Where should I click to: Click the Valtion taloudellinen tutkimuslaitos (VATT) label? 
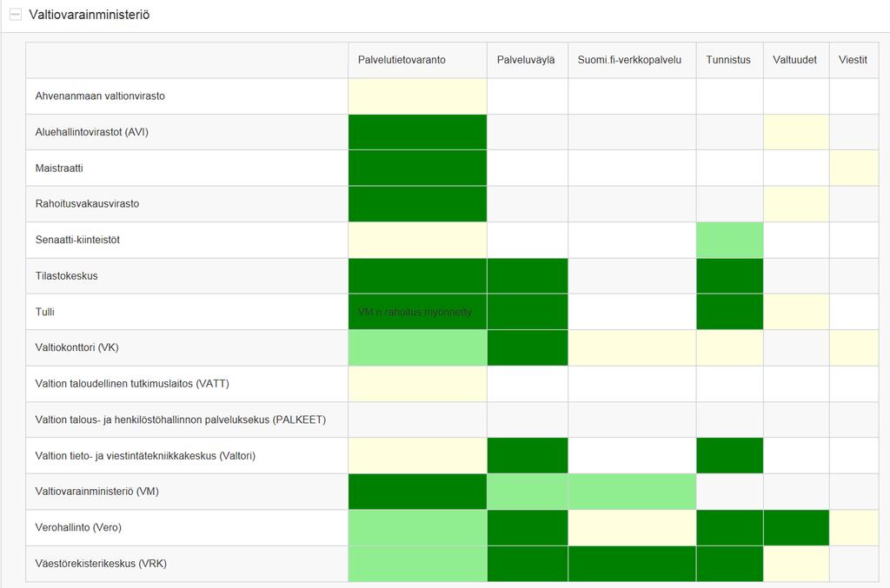[132, 384]
